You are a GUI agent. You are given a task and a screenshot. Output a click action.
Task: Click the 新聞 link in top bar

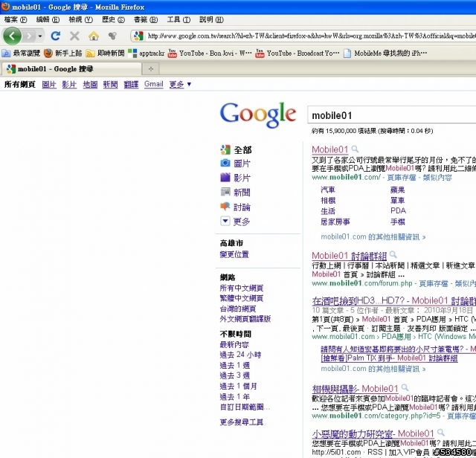[x=110, y=84]
